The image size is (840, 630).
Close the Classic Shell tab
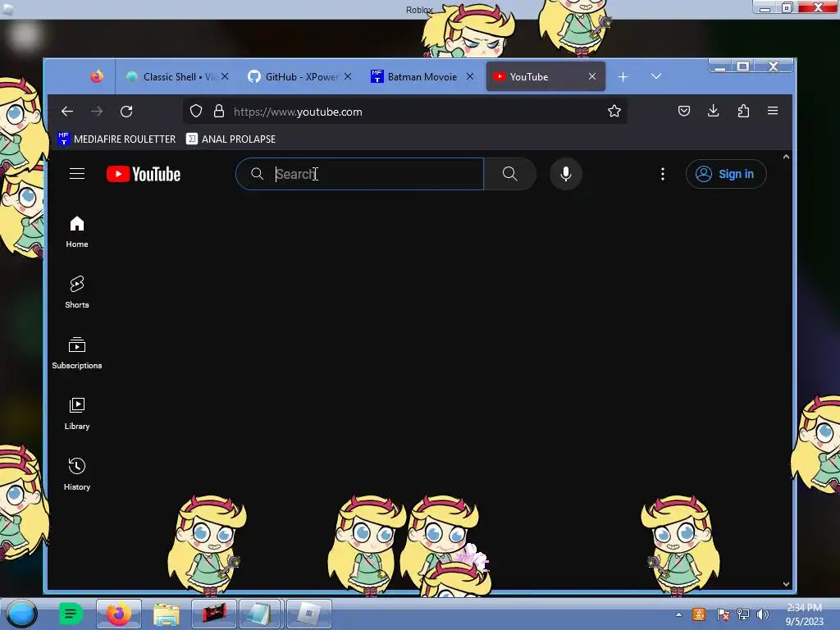pyautogui.click(x=225, y=76)
